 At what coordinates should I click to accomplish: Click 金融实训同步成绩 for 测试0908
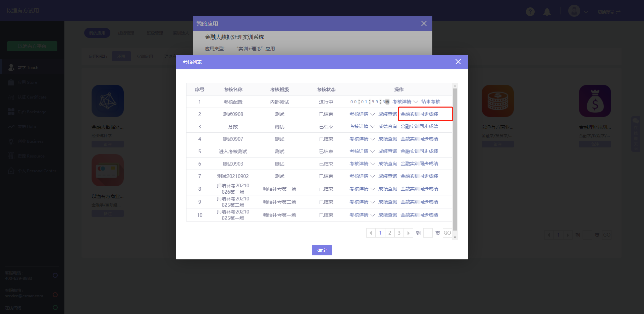[x=419, y=114]
